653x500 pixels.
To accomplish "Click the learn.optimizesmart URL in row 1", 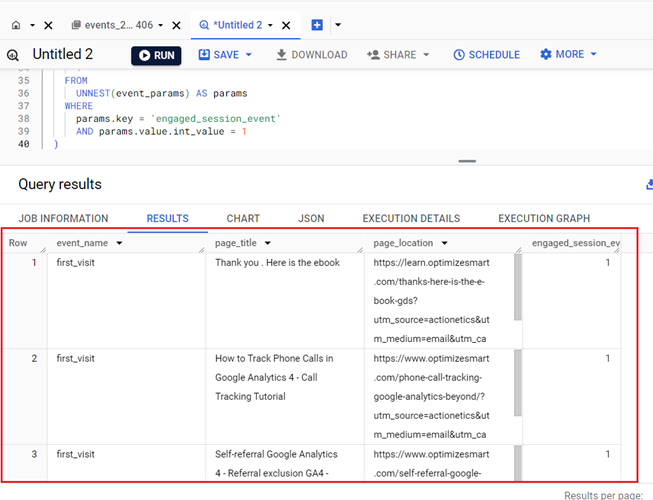I will pos(431,301).
